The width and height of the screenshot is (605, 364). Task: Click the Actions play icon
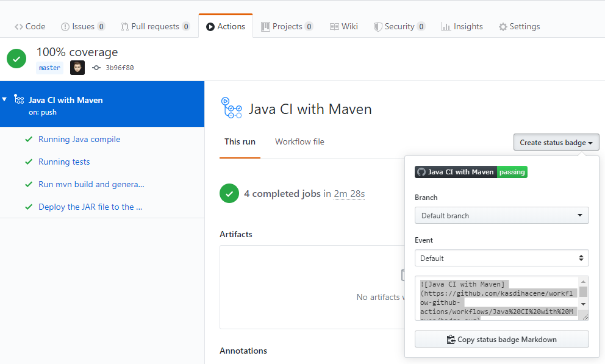pos(210,27)
